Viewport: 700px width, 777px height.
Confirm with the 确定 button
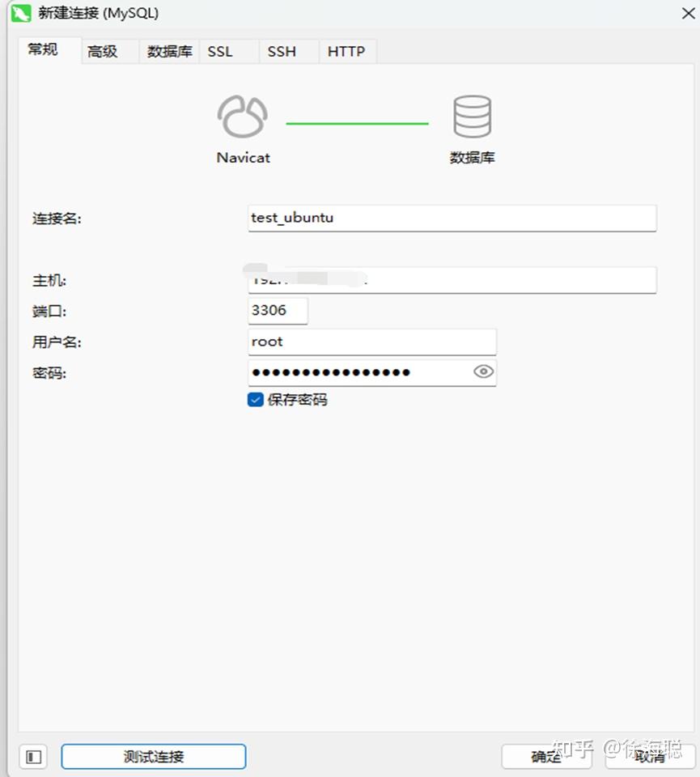click(x=545, y=756)
